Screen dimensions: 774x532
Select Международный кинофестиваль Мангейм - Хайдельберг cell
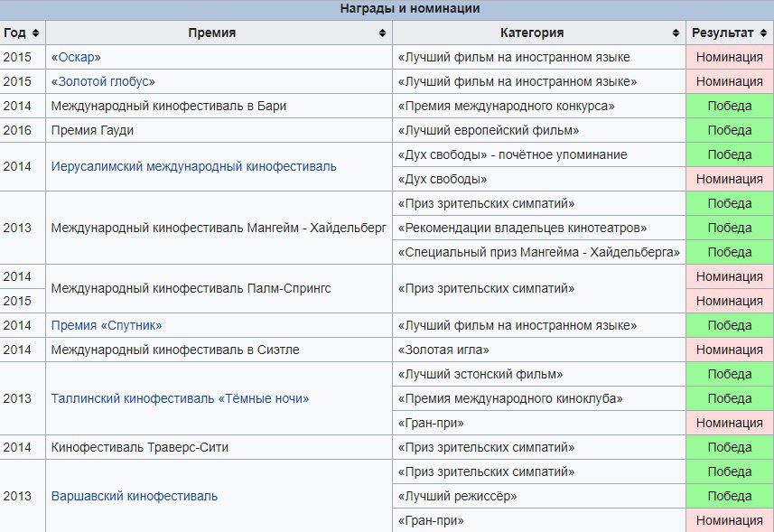tap(219, 228)
